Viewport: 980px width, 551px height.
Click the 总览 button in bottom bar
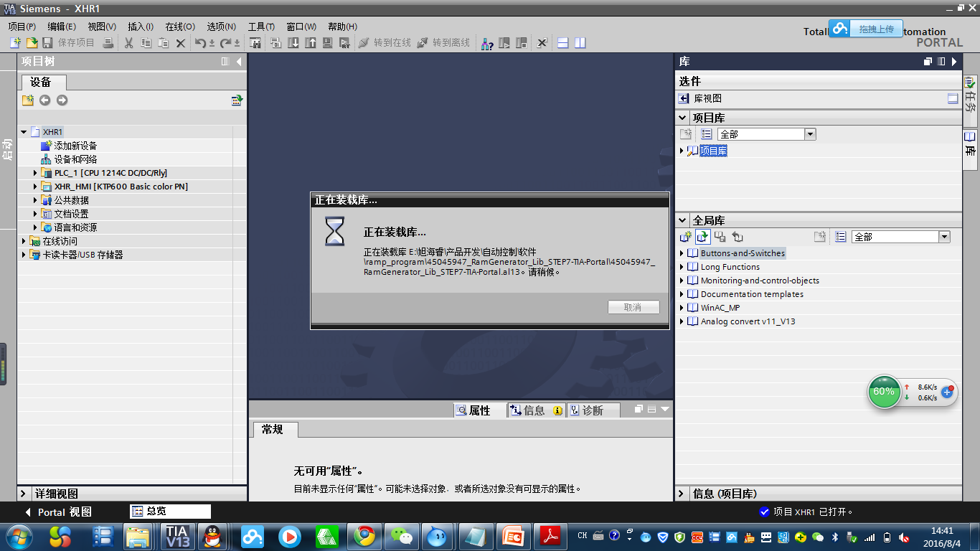171,512
